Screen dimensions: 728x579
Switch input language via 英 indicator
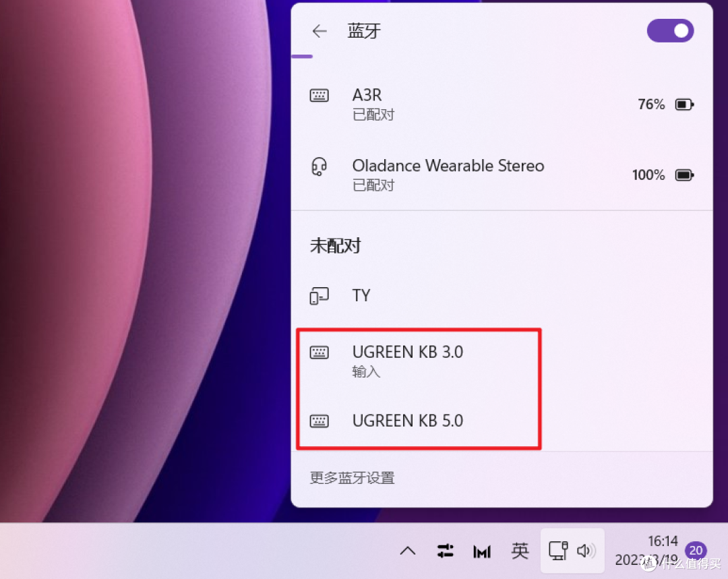click(x=520, y=551)
